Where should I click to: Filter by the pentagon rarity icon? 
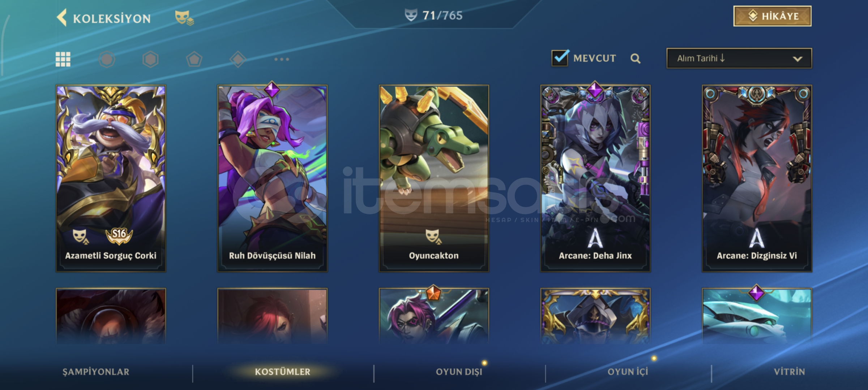point(194,59)
